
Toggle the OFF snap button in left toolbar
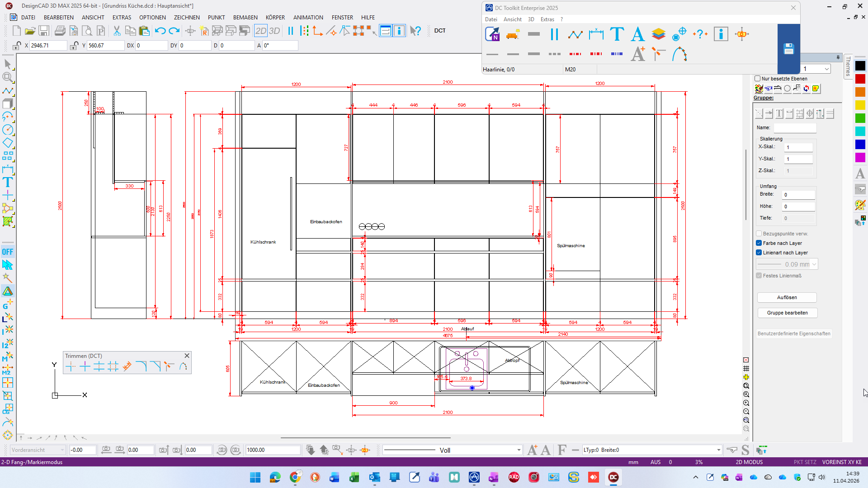[8, 252]
